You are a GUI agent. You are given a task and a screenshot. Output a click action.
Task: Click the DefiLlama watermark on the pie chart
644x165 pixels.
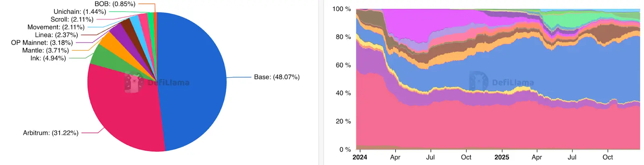(157, 82)
